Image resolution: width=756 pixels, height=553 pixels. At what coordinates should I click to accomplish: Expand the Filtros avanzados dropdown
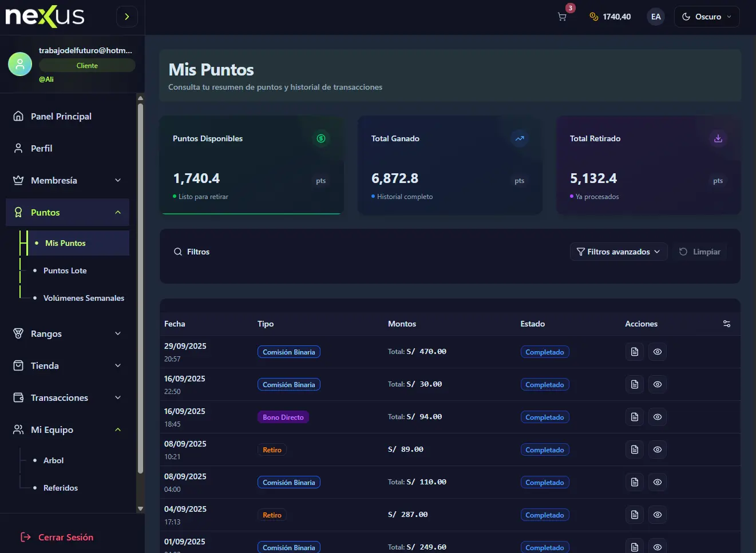[618, 251]
